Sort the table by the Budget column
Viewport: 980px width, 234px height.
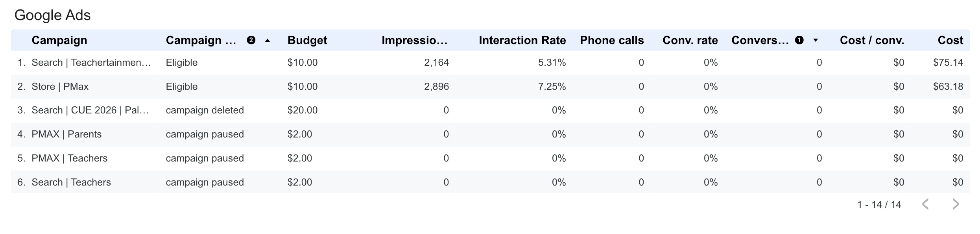coord(307,40)
